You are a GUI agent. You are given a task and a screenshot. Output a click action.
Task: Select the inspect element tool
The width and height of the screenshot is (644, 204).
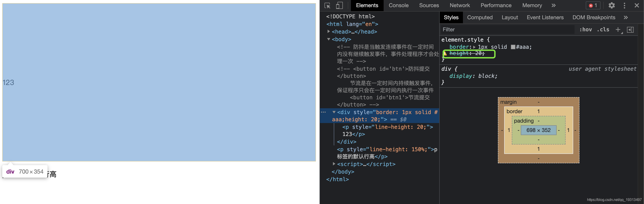pos(327,5)
